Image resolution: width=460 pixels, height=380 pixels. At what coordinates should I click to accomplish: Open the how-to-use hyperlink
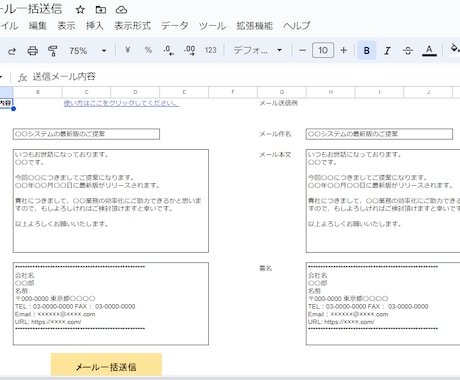click(121, 103)
